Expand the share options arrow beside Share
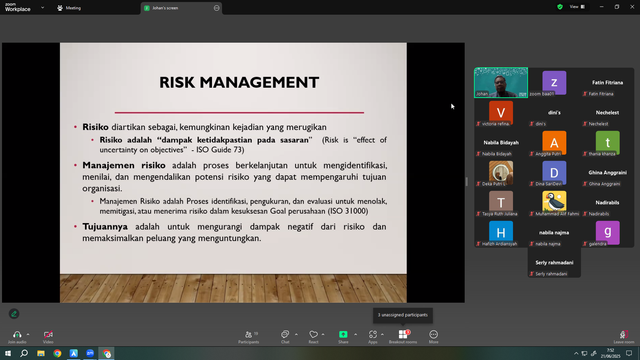 (x=356, y=335)
